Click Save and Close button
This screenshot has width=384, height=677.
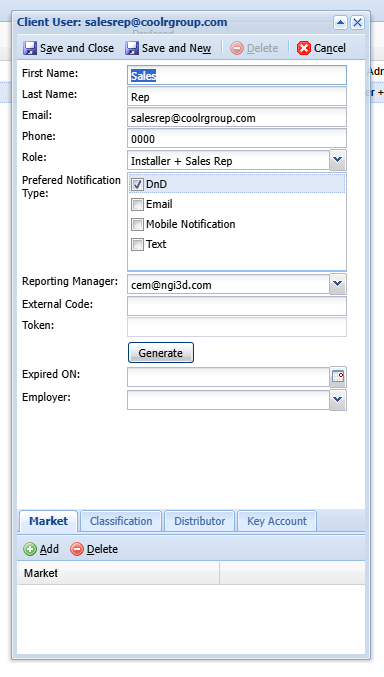click(69, 48)
